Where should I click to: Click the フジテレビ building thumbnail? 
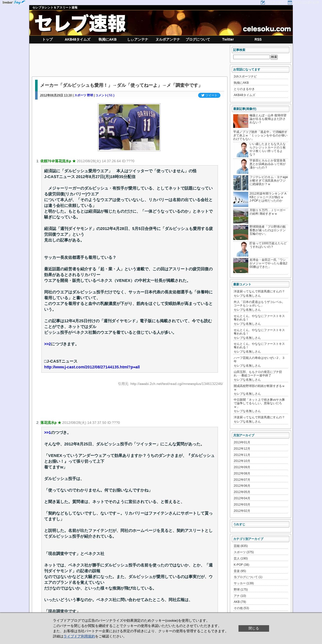coord(240,183)
